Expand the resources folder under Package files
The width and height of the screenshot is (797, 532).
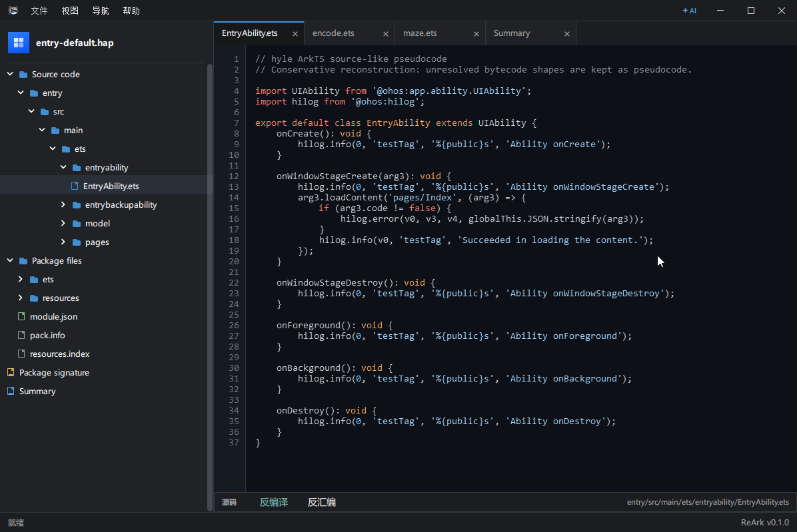(x=21, y=298)
